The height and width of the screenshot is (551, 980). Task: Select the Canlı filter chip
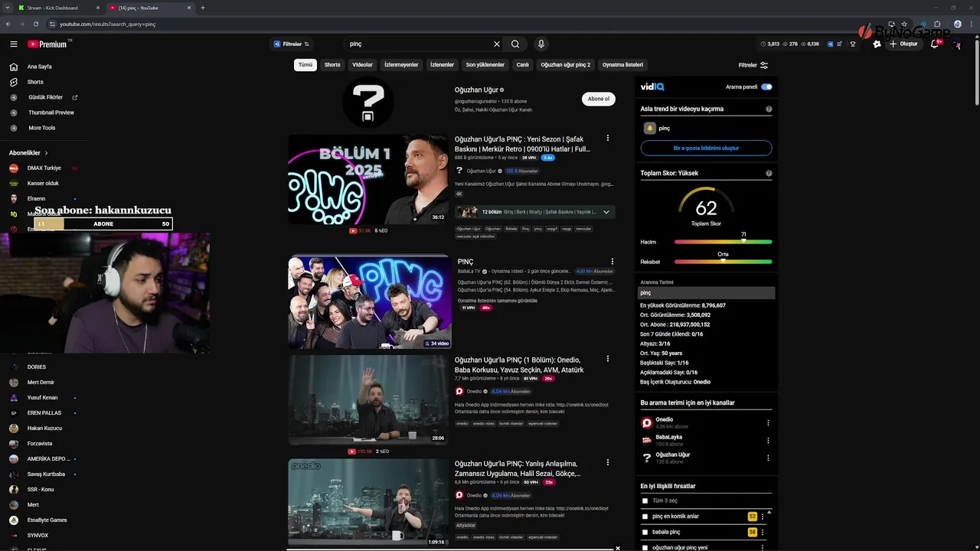tap(522, 65)
